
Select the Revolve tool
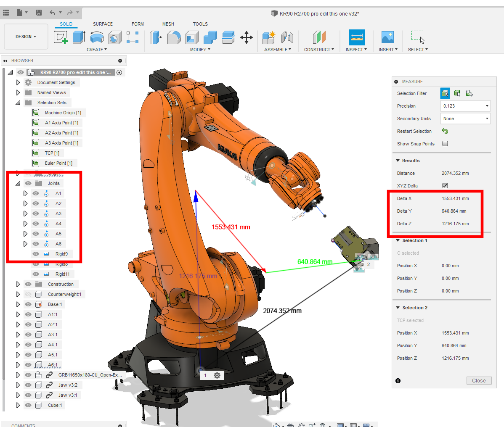[x=97, y=37]
